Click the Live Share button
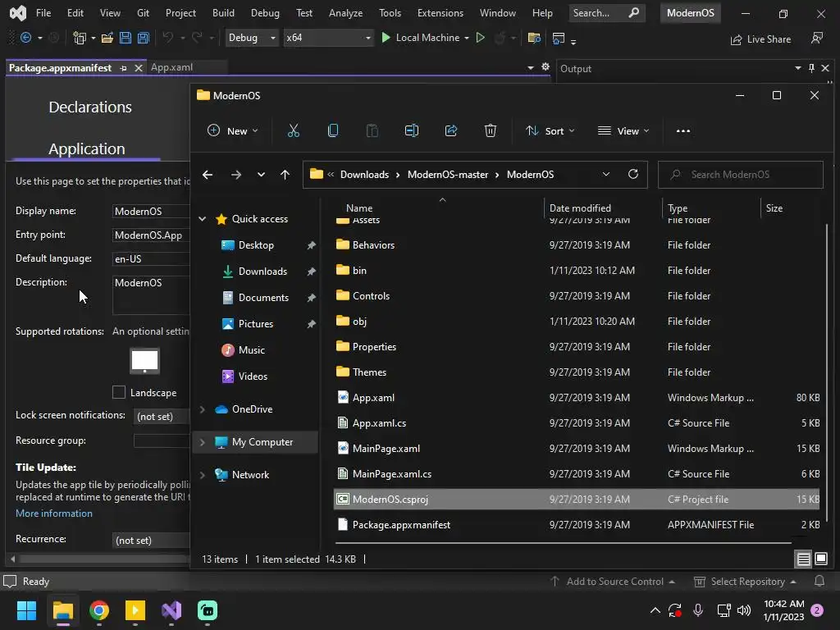The image size is (840, 630). pos(760,39)
